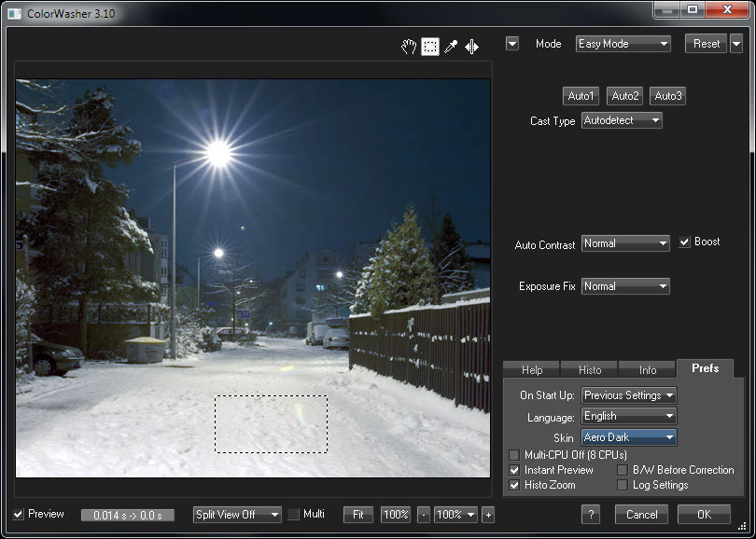Screen dimensions: 756x539
Task: Open the Cast Type dropdown
Action: point(622,120)
